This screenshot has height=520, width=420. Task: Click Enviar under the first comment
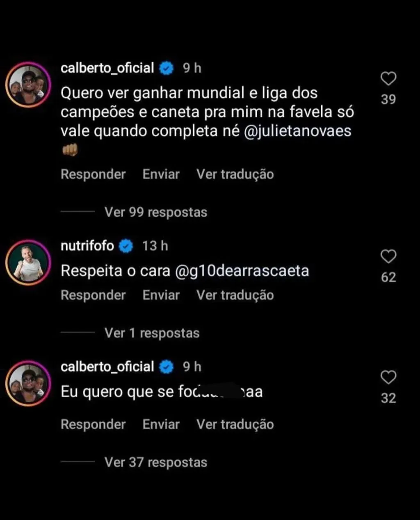pyautogui.click(x=161, y=174)
